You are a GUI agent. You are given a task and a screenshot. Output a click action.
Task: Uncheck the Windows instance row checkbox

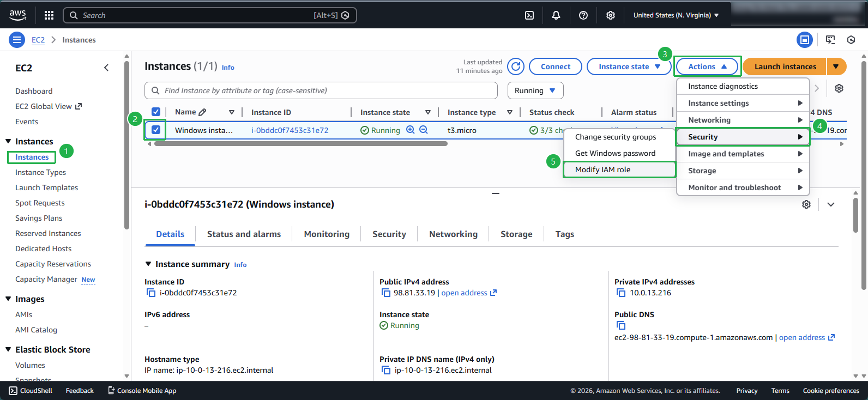tap(156, 130)
